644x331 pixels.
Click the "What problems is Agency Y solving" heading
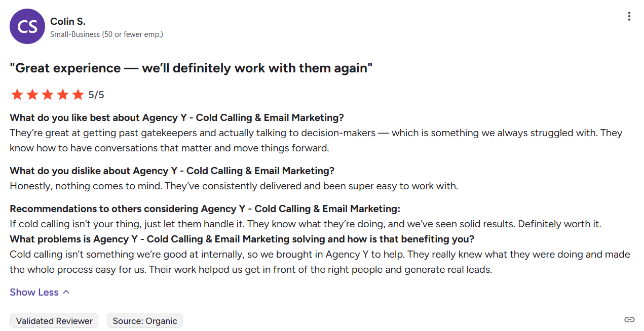click(242, 239)
